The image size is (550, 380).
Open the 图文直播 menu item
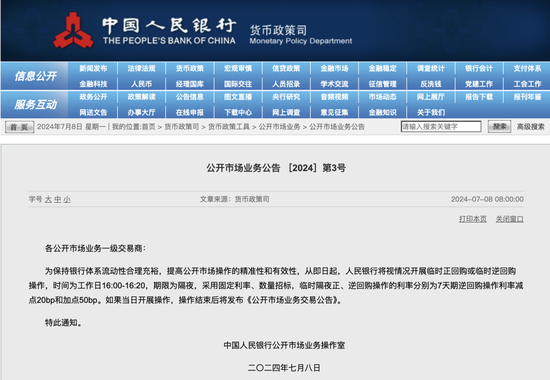(x=238, y=97)
